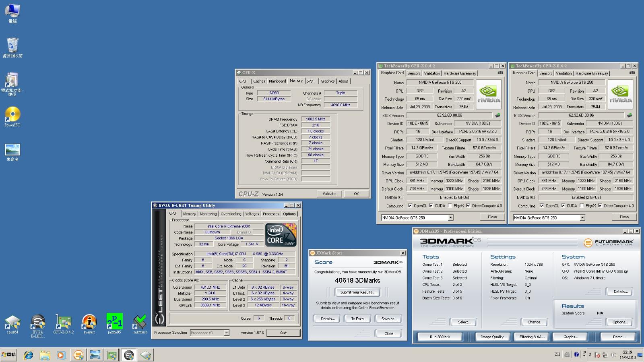Toggle CUDA checkbox in right GPU-Z
The height and width of the screenshot is (362, 644).
pyautogui.click(x=563, y=206)
